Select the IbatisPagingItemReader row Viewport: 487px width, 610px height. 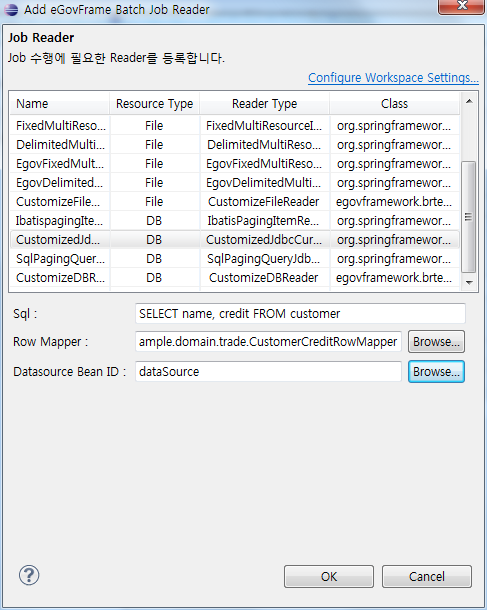(235, 221)
